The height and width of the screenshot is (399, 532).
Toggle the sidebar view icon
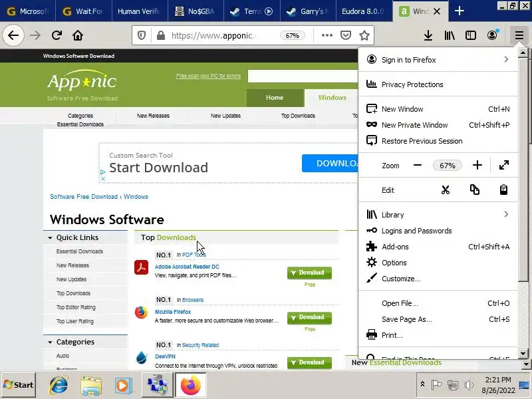tap(471, 35)
